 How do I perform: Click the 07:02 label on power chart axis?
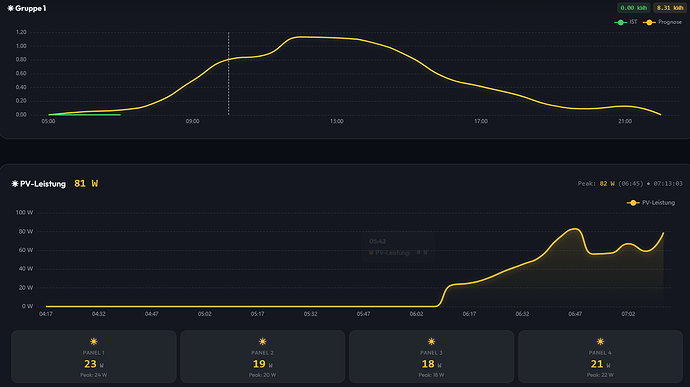point(628,314)
